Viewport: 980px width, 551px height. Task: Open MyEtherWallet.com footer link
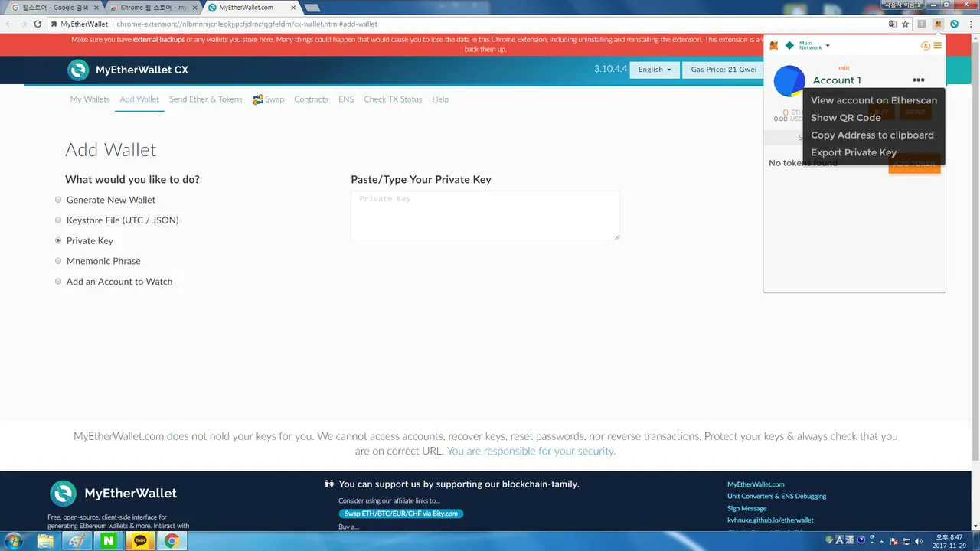(756, 484)
